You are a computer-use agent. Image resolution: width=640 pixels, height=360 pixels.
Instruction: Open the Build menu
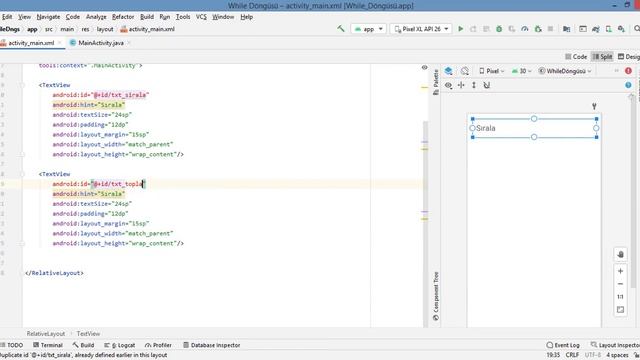coord(147,17)
